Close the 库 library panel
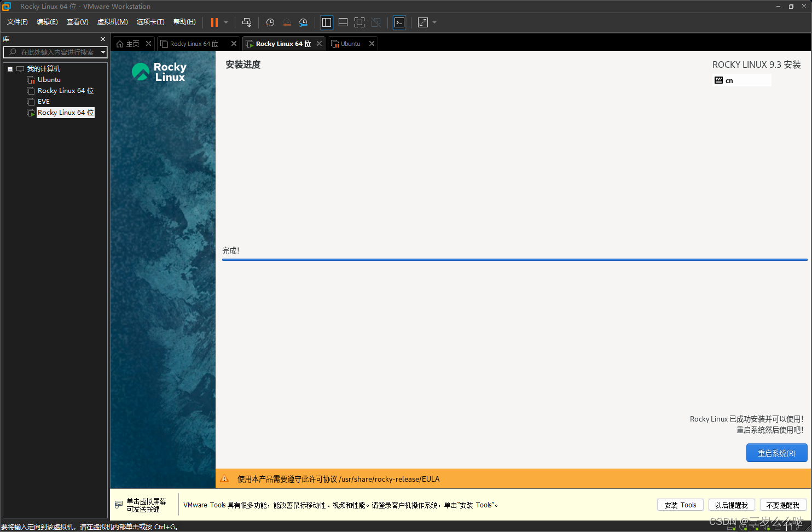 point(103,39)
